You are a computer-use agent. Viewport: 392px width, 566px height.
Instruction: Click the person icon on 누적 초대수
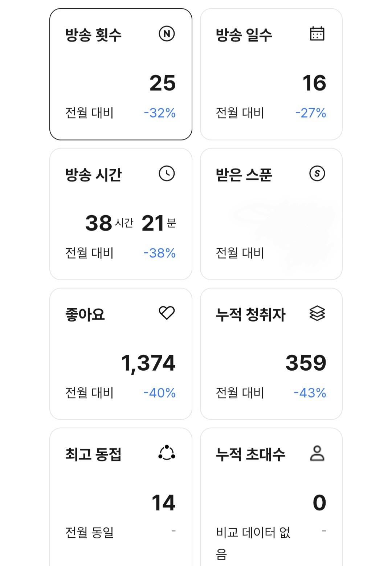point(317,453)
